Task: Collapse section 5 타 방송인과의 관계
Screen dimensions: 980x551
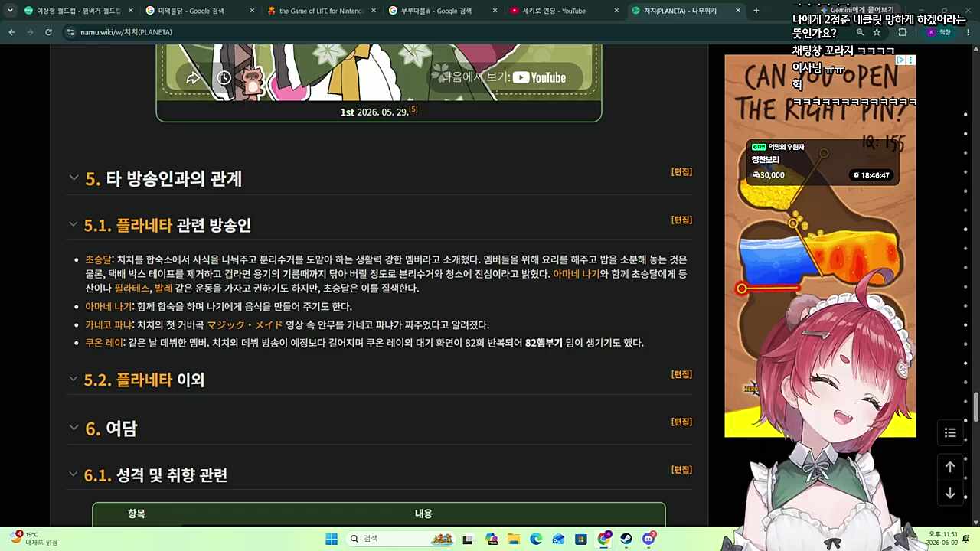Action: [x=73, y=178]
